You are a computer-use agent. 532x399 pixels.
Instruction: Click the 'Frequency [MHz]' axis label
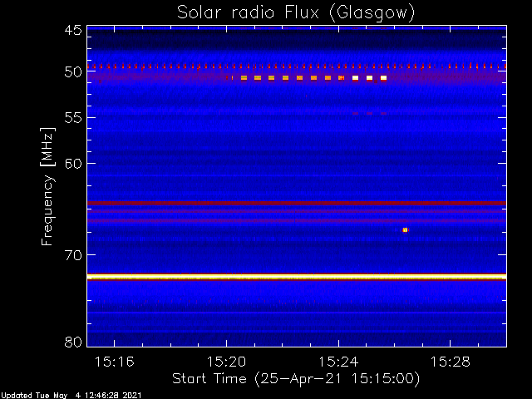(x=47, y=186)
